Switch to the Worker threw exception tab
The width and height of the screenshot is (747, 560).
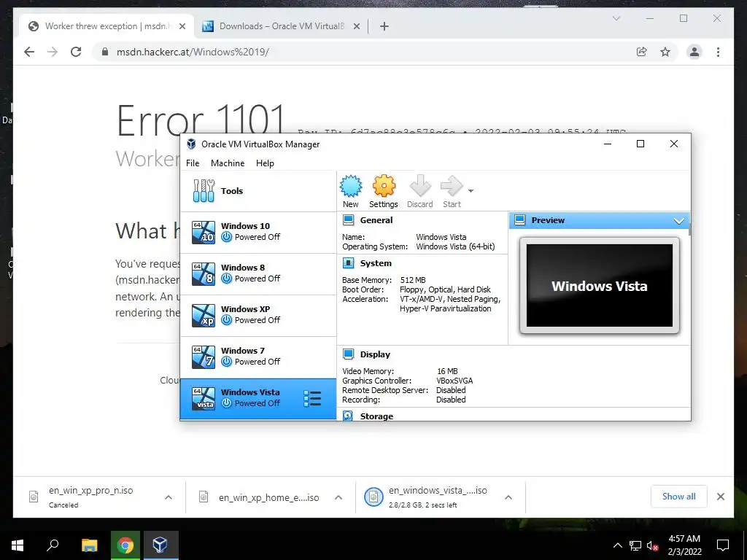point(107,26)
